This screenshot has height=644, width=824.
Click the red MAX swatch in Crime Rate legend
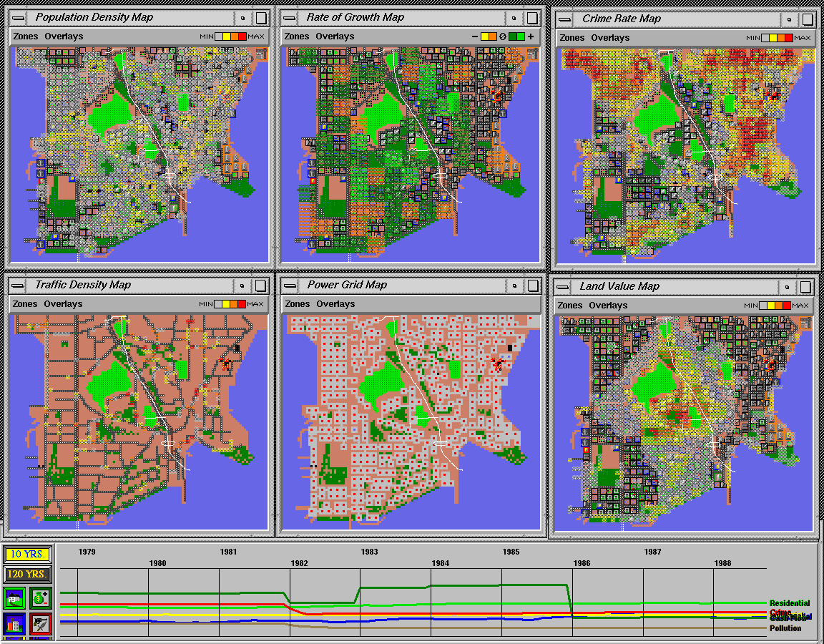click(789, 38)
